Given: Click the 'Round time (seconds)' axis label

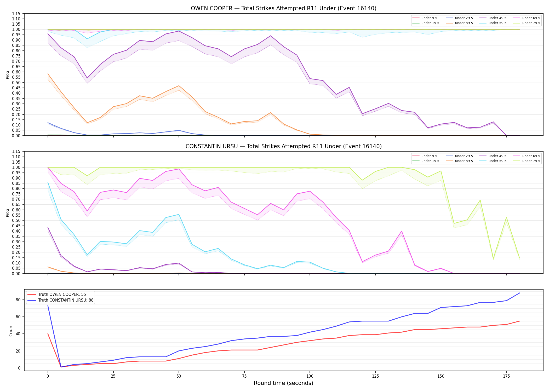Looking at the screenshot, I should 283,383.
